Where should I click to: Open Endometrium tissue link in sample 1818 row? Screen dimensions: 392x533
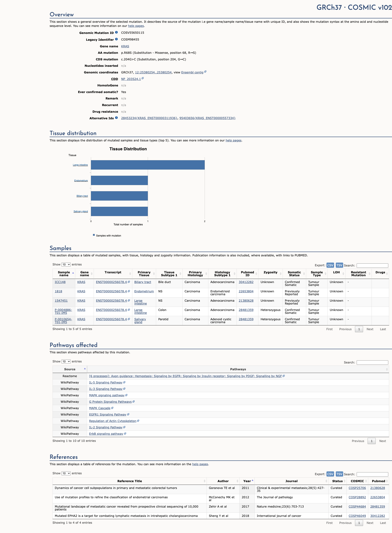coord(144,291)
